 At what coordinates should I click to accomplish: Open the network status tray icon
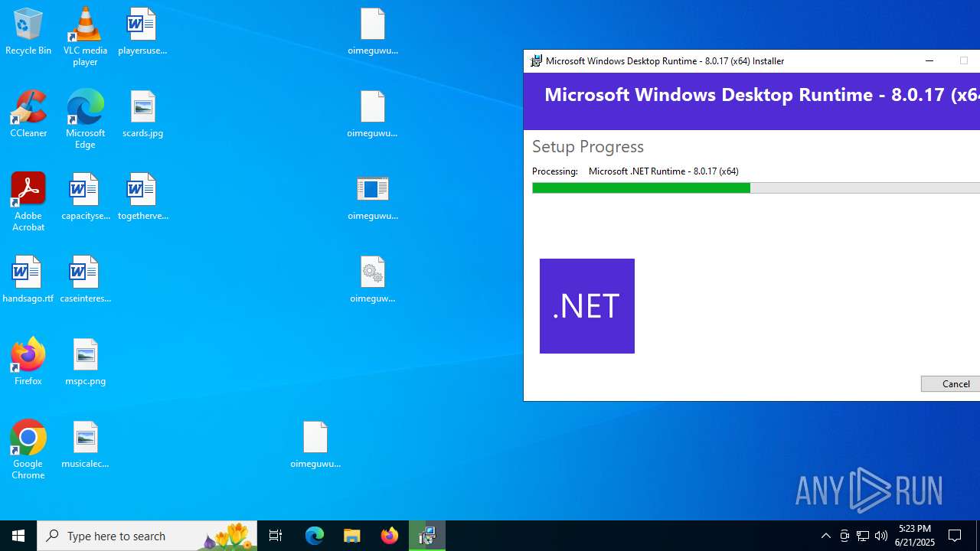[863, 536]
